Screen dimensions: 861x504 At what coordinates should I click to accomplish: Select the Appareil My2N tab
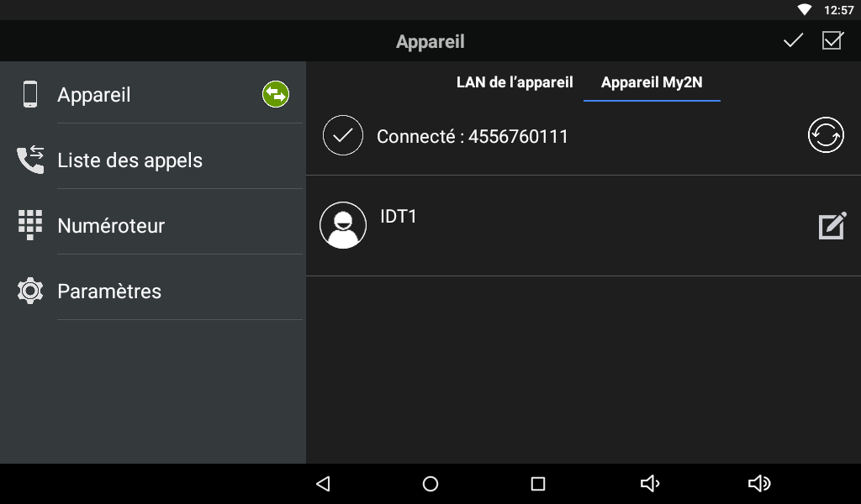(x=652, y=82)
